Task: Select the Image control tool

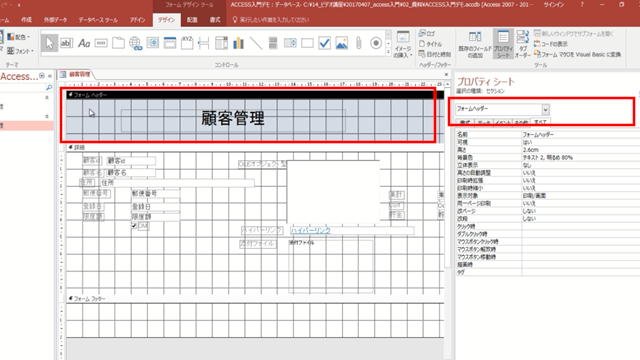Action: tap(341, 43)
